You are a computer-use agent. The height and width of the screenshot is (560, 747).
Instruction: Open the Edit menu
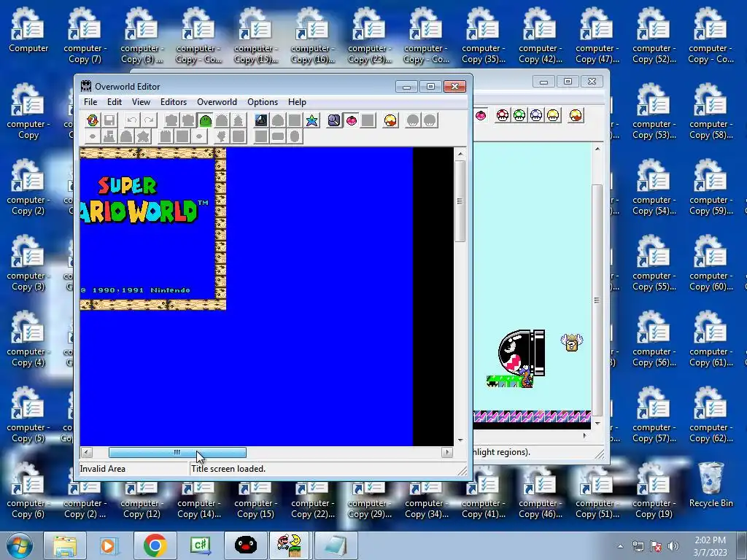115,102
